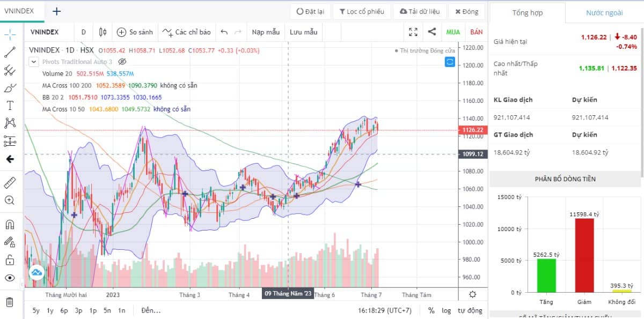This screenshot has height=319, width=644.
Task: Switch to the Nước ngoài tab
Action: pyautogui.click(x=604, y=13)
